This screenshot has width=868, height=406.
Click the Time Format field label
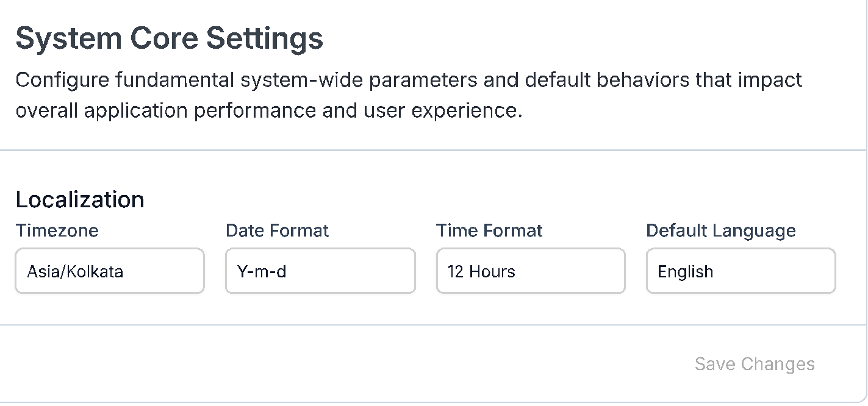click(x=489, y=230)
